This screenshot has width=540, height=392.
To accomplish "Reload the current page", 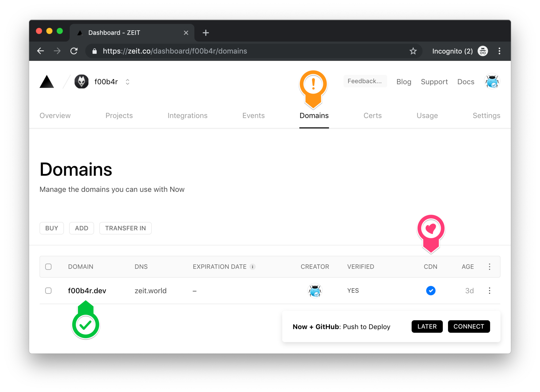I will coord(74,51).
